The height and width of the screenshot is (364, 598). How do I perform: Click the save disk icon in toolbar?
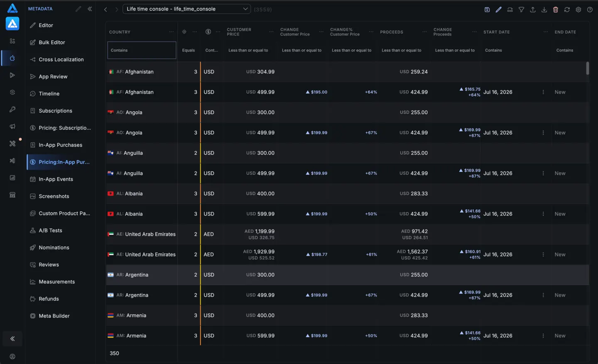point(487,10)
